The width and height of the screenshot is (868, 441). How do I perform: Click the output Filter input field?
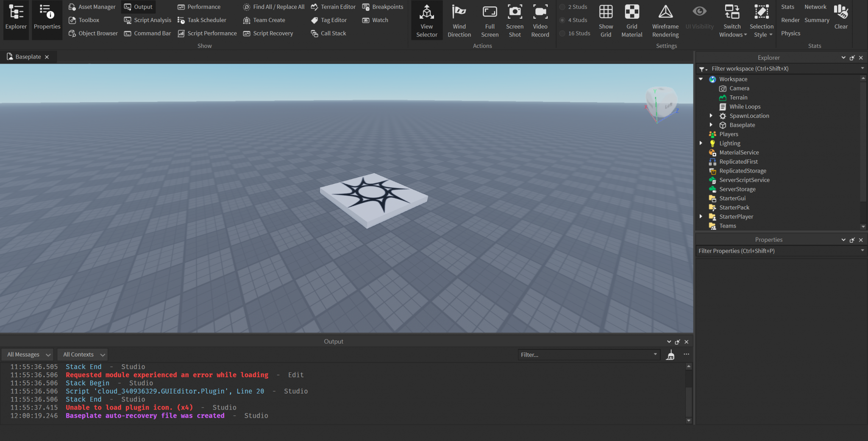585,354
